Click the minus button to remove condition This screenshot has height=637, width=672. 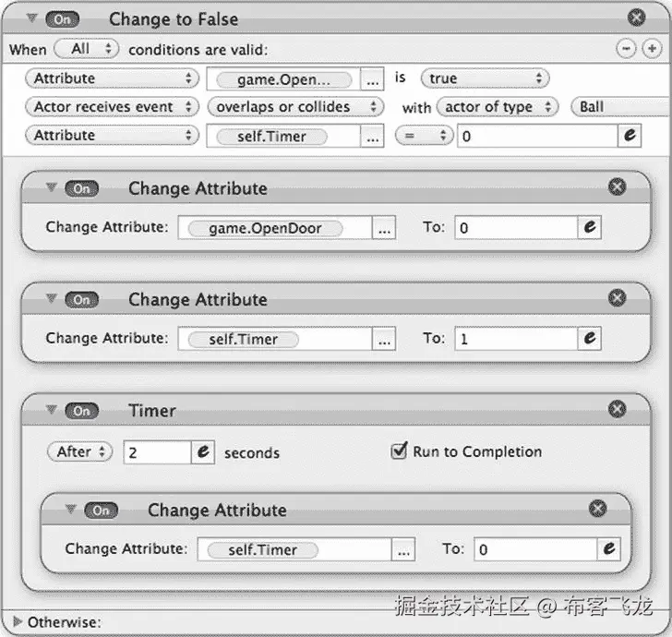tap(626, 49)
